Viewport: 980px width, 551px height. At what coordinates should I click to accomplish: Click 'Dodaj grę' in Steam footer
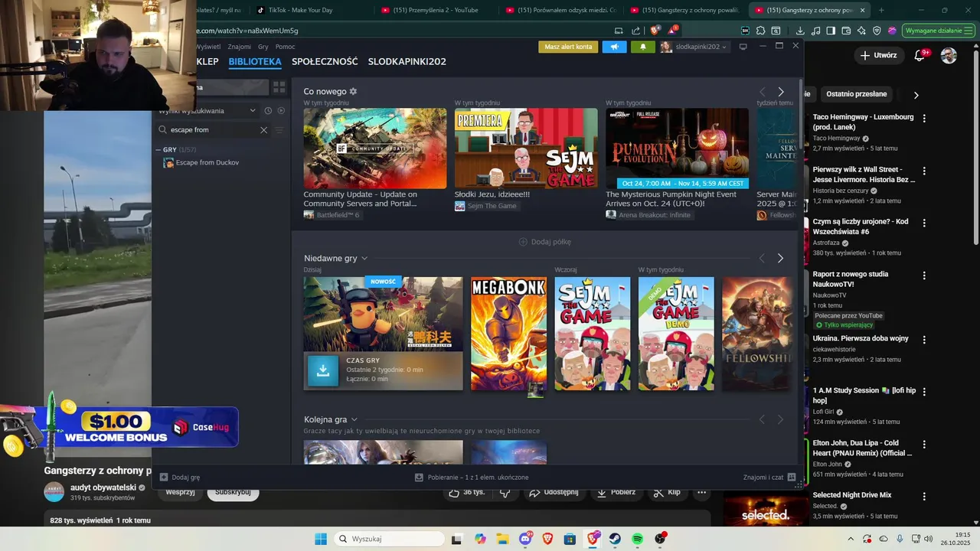click(180, 478)
